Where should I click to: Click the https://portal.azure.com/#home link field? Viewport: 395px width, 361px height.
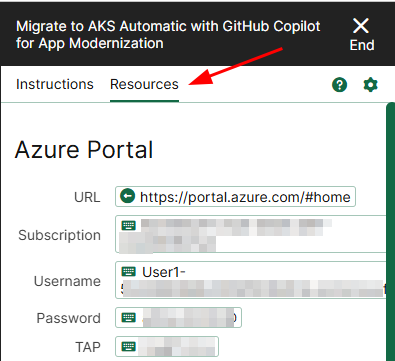click(235, 197)
